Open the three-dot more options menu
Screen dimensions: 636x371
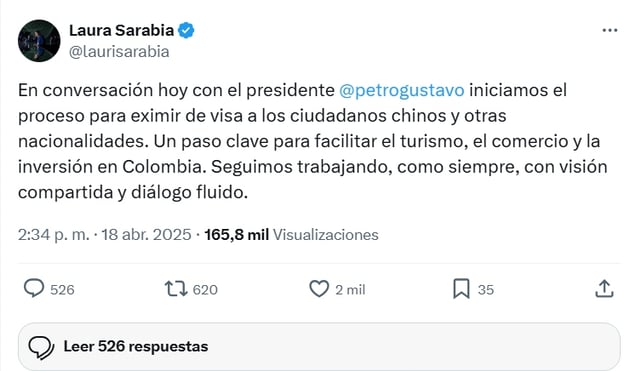(610, 30)
